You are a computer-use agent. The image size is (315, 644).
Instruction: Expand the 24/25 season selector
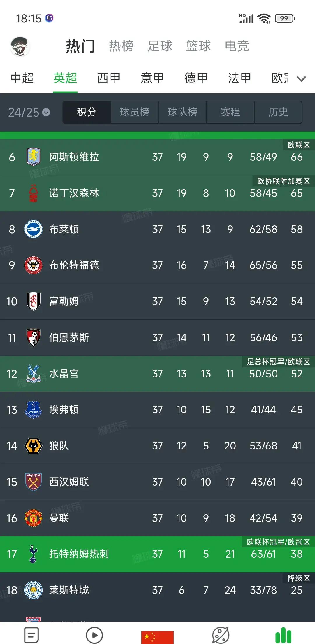click(x=28, y=112)
